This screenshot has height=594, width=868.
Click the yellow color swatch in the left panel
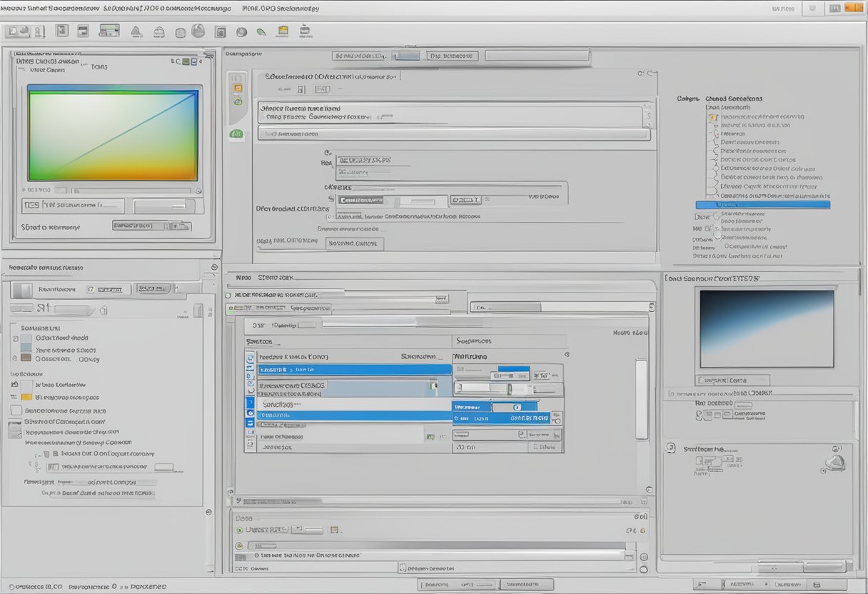pyautogui.click(x=26, y=397)
